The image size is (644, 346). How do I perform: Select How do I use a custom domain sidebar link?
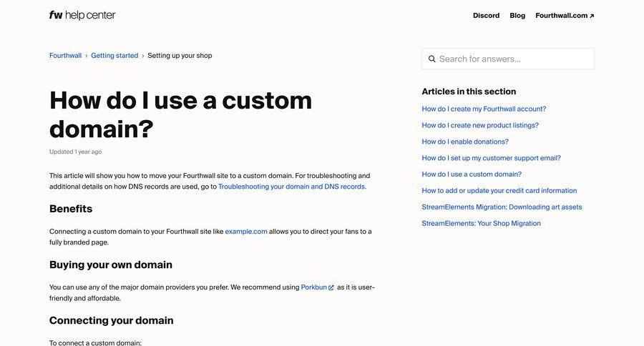(x=472, y=174)
